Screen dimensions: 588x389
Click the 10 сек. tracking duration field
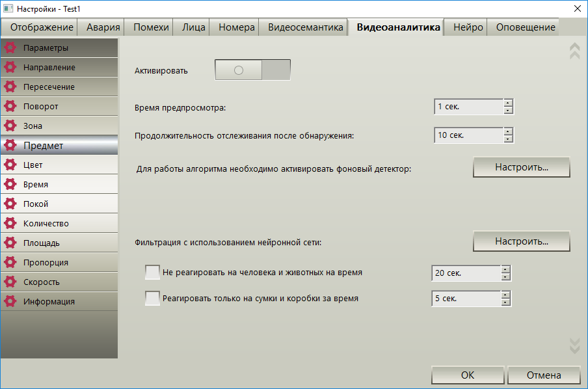[x=469, y=135]
